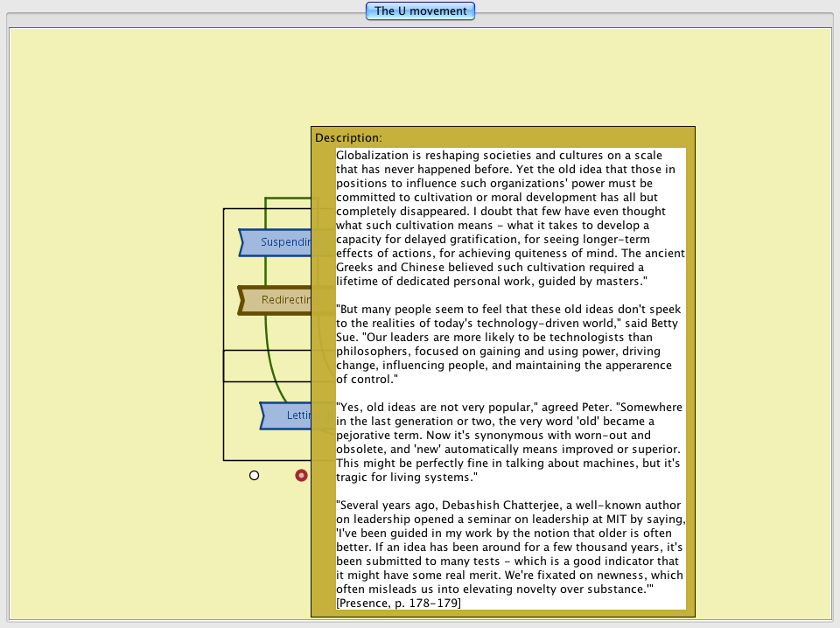Click the gold bottom edge of the description popup
This screenshot has width=840, height=628.
[503, 613]
